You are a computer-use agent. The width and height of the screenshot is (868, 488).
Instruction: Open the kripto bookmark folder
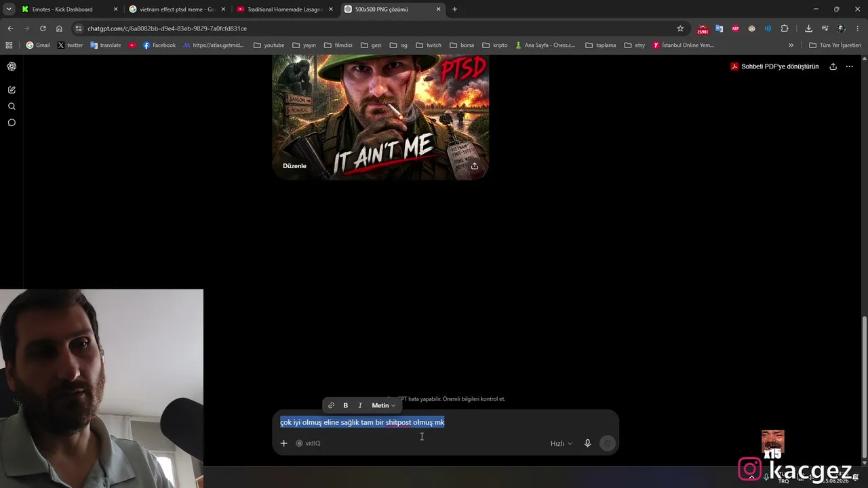point(494,45)
